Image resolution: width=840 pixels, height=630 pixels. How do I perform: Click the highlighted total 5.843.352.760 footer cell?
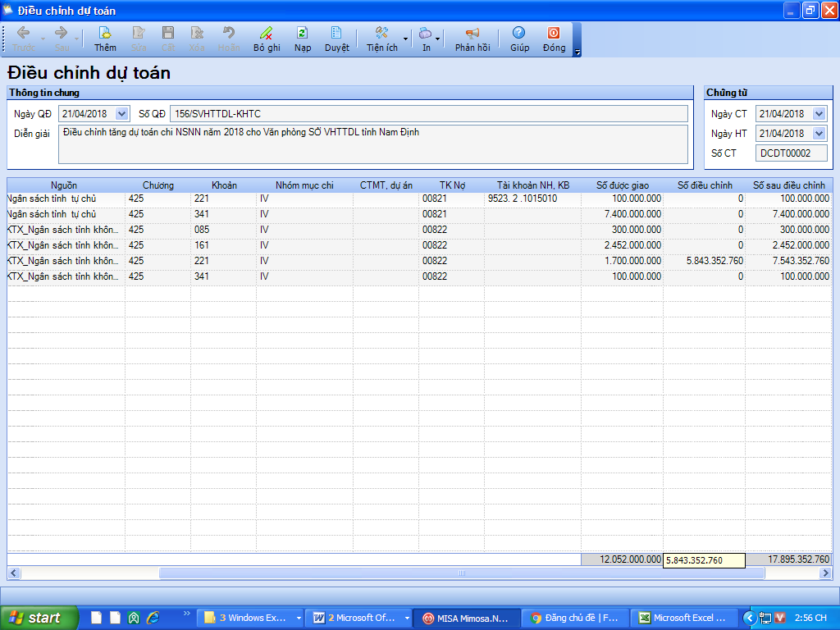point(704,560)
